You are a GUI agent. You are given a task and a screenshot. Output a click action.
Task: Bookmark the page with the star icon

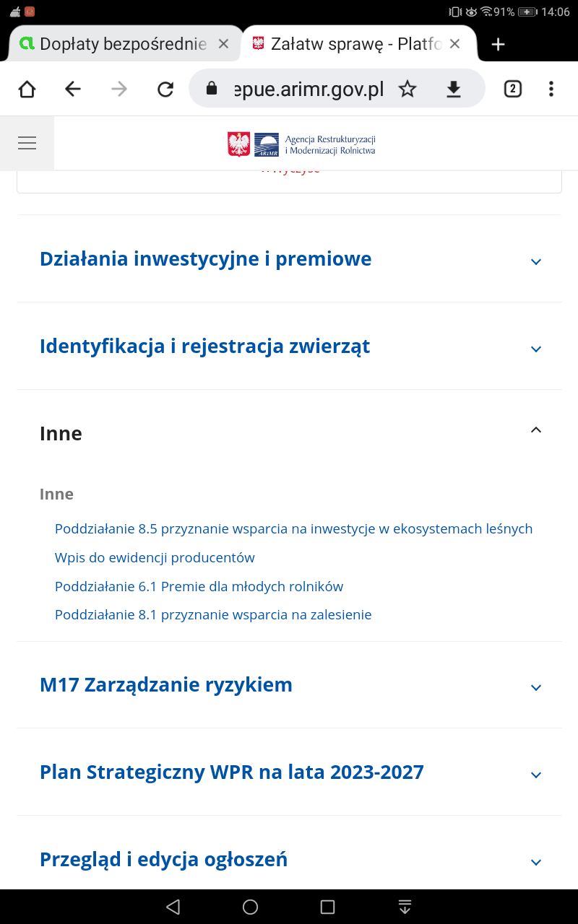coord(407,89)
